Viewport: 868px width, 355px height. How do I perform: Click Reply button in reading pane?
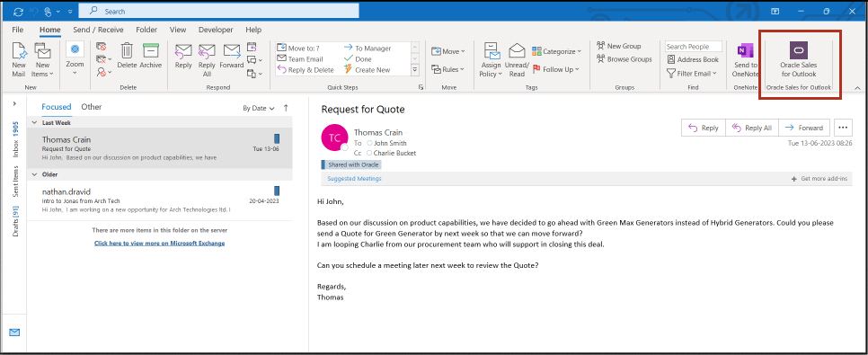(x=703, y=128)
